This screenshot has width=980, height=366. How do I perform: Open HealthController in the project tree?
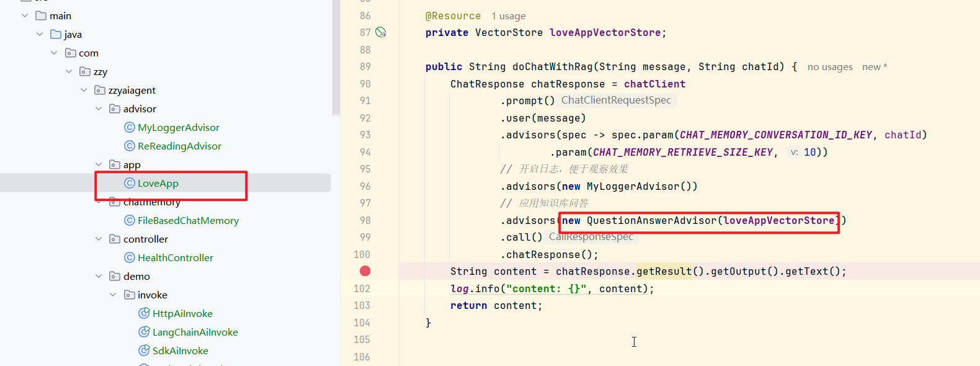click(x=176, y=257)
